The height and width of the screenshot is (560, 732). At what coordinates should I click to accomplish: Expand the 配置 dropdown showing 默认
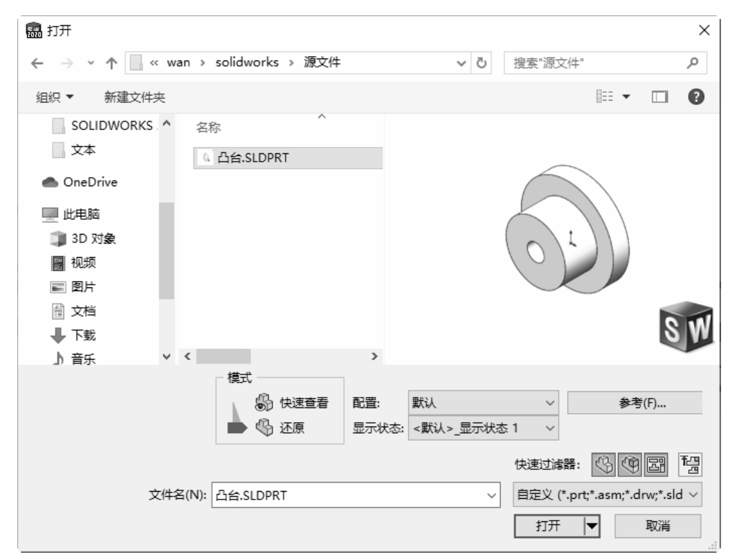point(483,403)
